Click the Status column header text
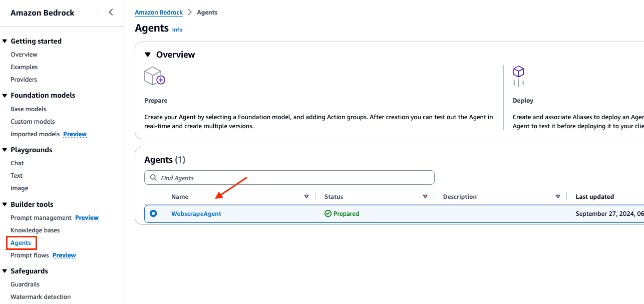Viewport: 644px width, 304px height. 334,197
